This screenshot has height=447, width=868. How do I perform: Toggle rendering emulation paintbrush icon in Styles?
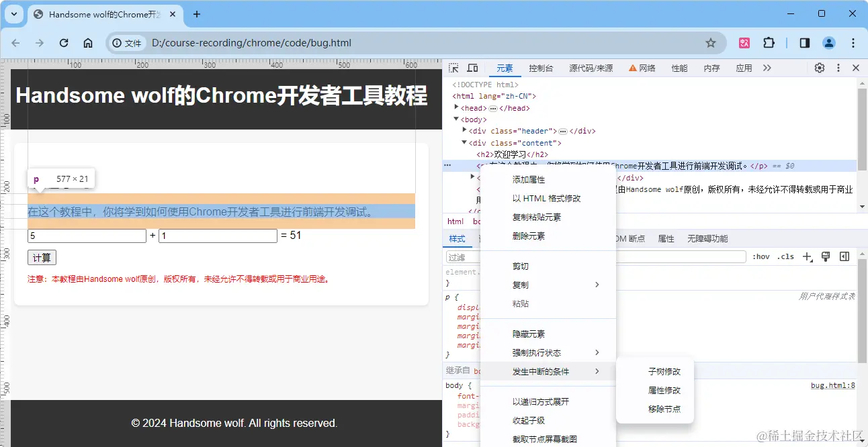pyautogui.click(x=826, y=256)
